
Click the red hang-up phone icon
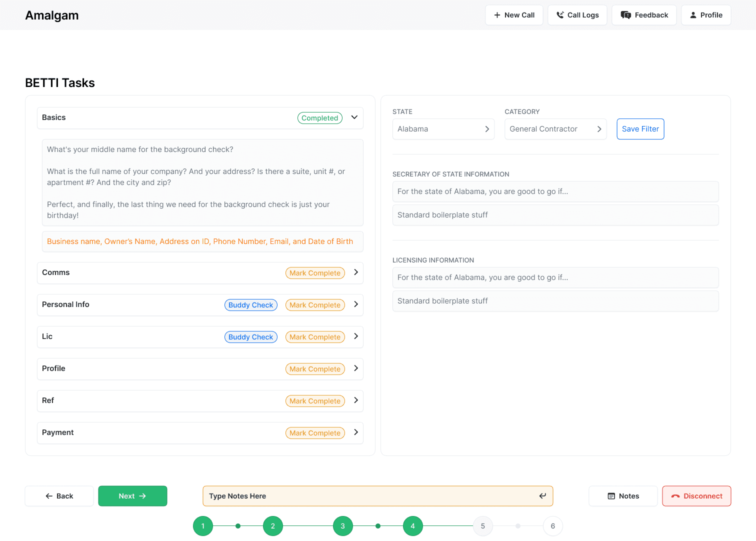point(675,496)
